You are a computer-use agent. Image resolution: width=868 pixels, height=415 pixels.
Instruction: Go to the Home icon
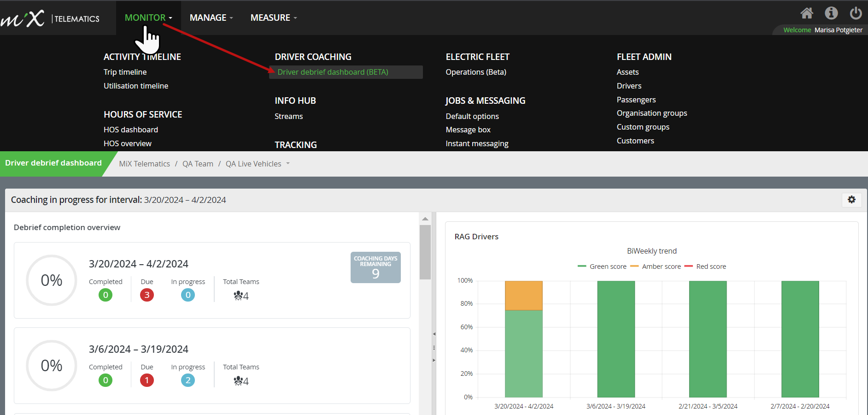click(x=807, y=13)
